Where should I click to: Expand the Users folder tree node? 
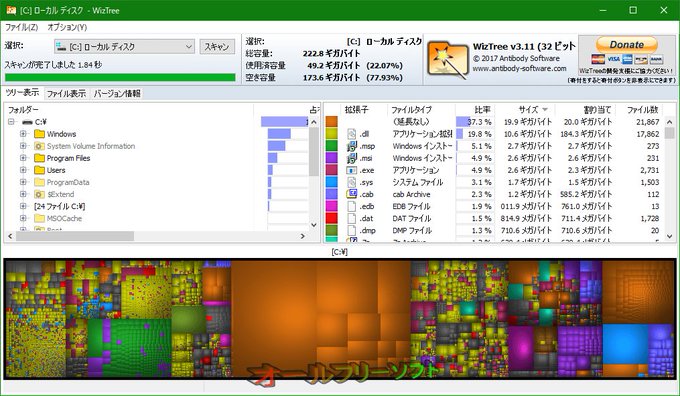[x=23, y=170]
